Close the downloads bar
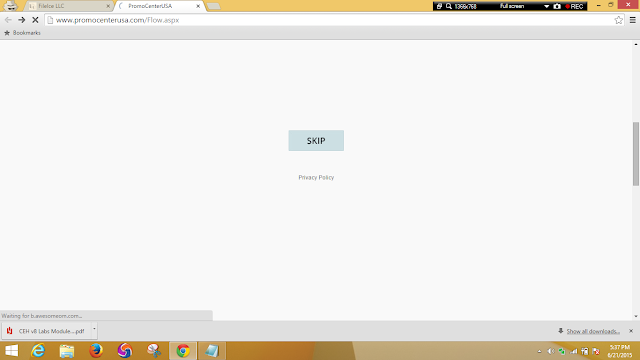This screenshot has height=360, width=640. click(x=631, y=331)
